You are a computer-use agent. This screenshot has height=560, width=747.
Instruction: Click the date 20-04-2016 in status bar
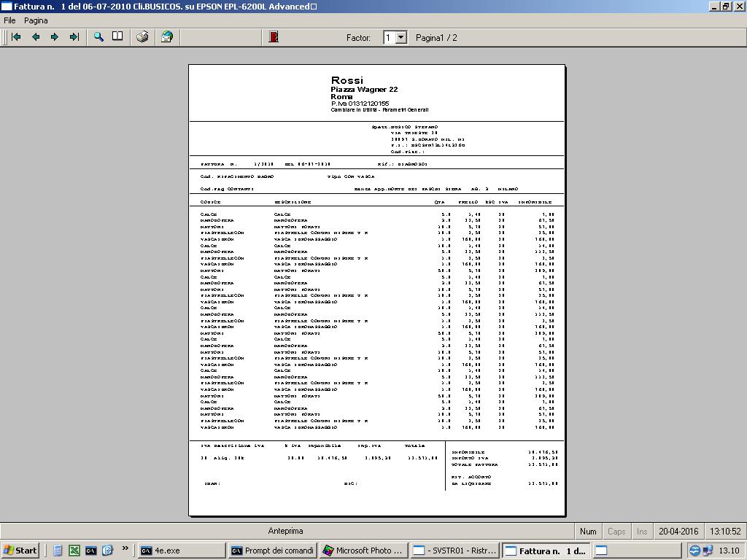(x=678, y=531)
